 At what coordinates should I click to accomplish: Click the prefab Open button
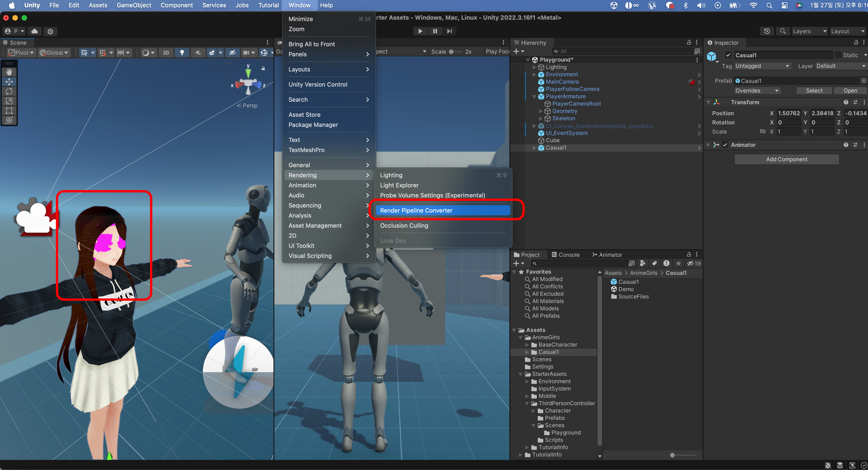[850, 91]
